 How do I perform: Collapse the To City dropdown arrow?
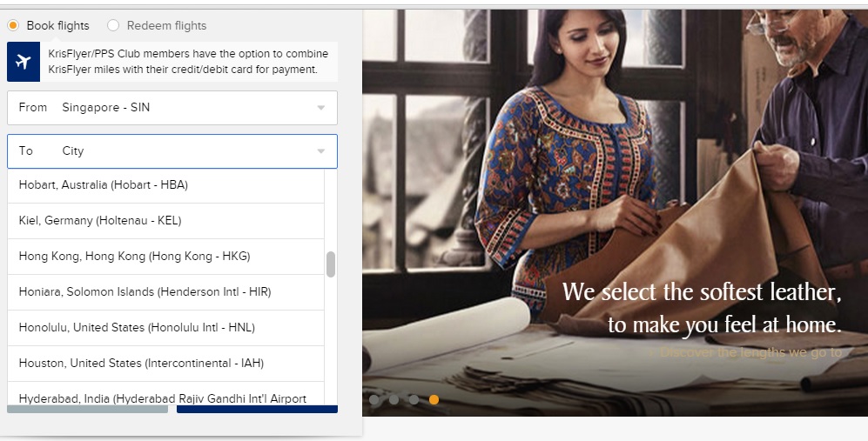[x=321, y=151]
